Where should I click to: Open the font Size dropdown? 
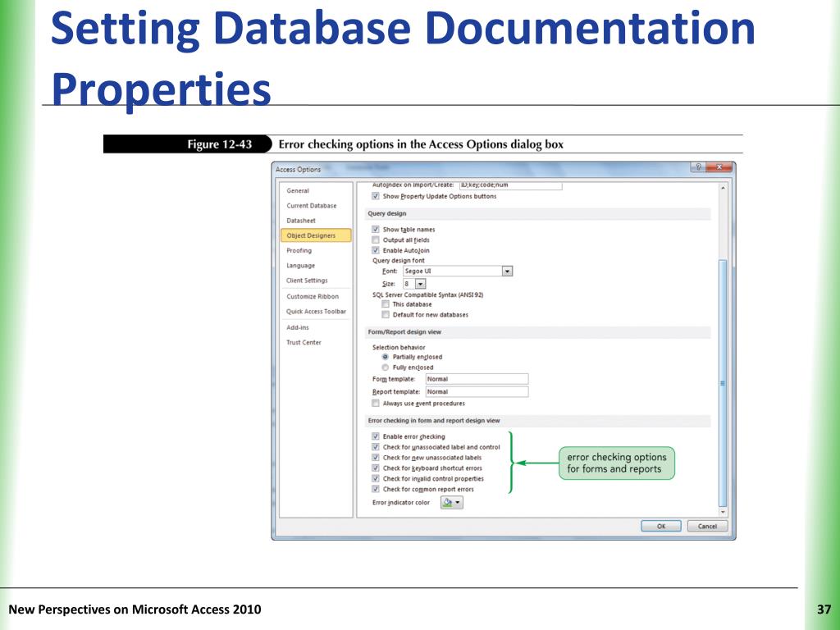(x=421, y=284)
